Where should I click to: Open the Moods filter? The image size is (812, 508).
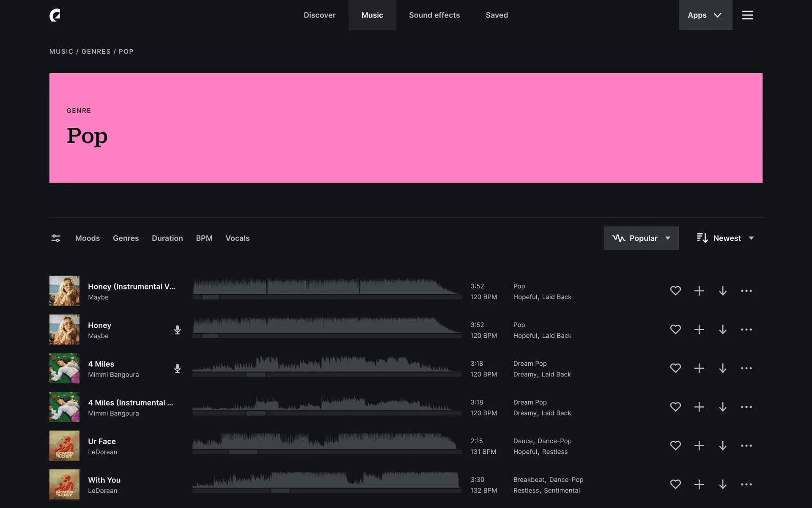click(x=88, y=238)
